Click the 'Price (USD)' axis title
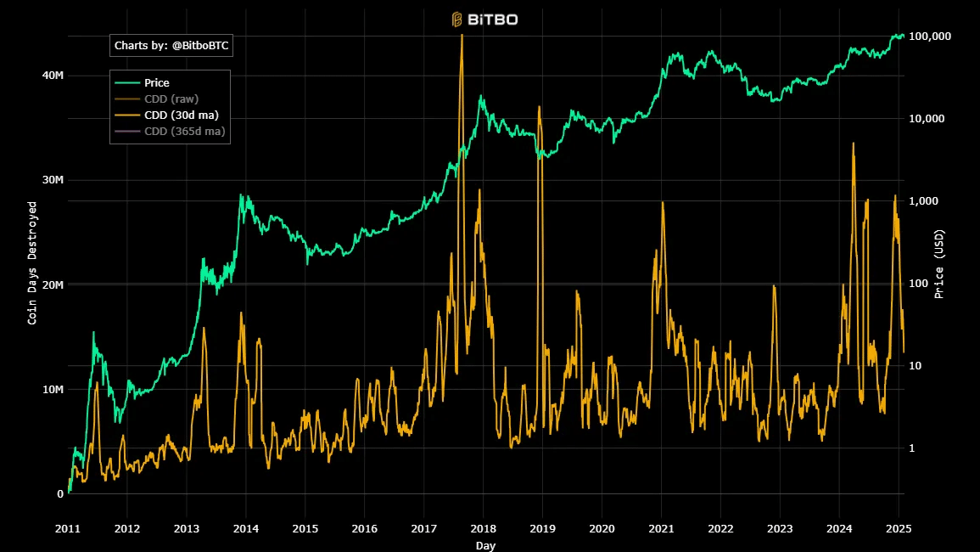The image size is (980, 552). 938,263
